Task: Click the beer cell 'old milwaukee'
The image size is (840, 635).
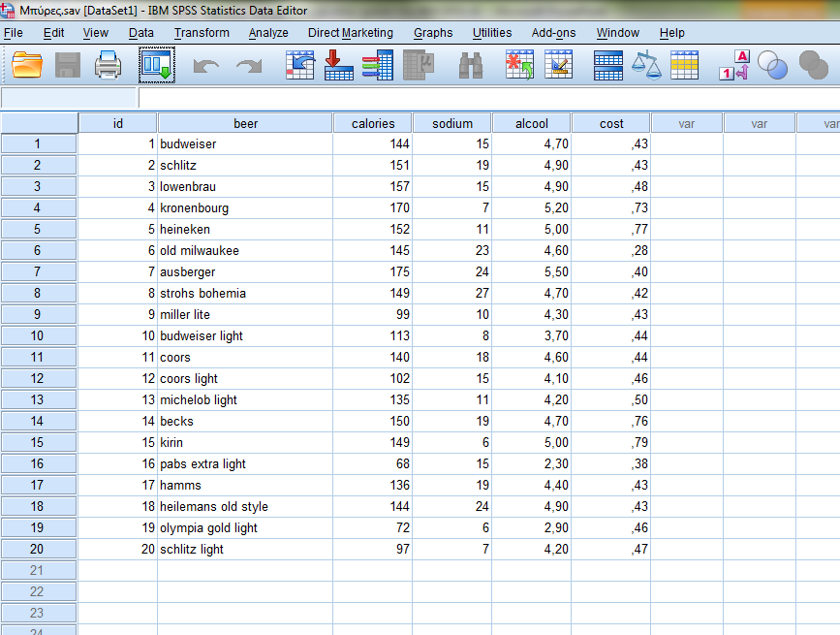Action: (245, 251)
